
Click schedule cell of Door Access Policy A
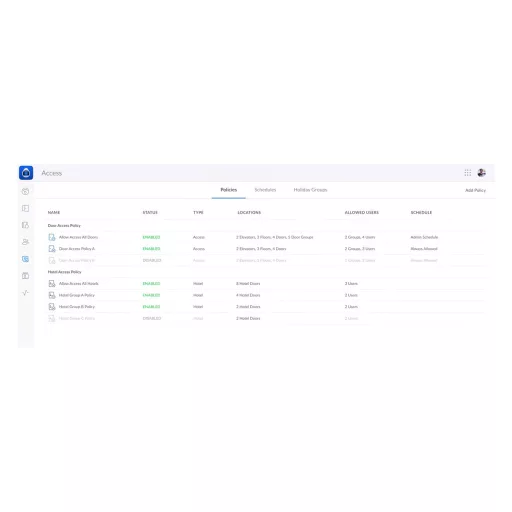point(424,249)
